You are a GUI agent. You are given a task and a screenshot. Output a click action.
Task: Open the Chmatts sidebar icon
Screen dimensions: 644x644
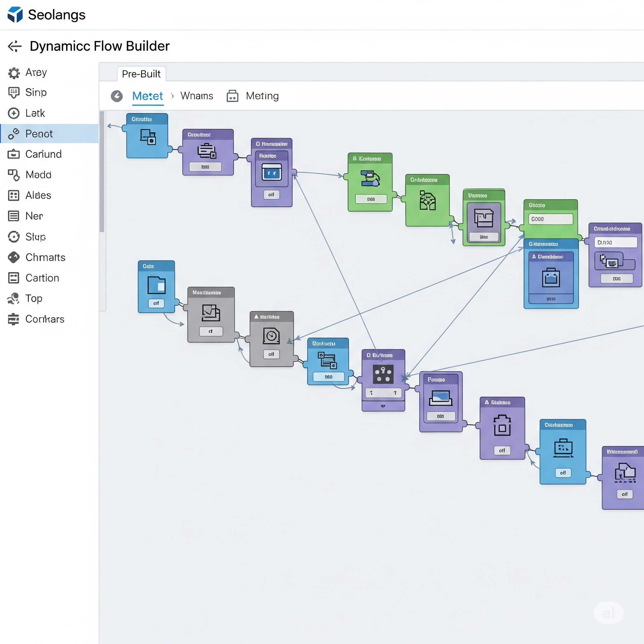point(14,257)
